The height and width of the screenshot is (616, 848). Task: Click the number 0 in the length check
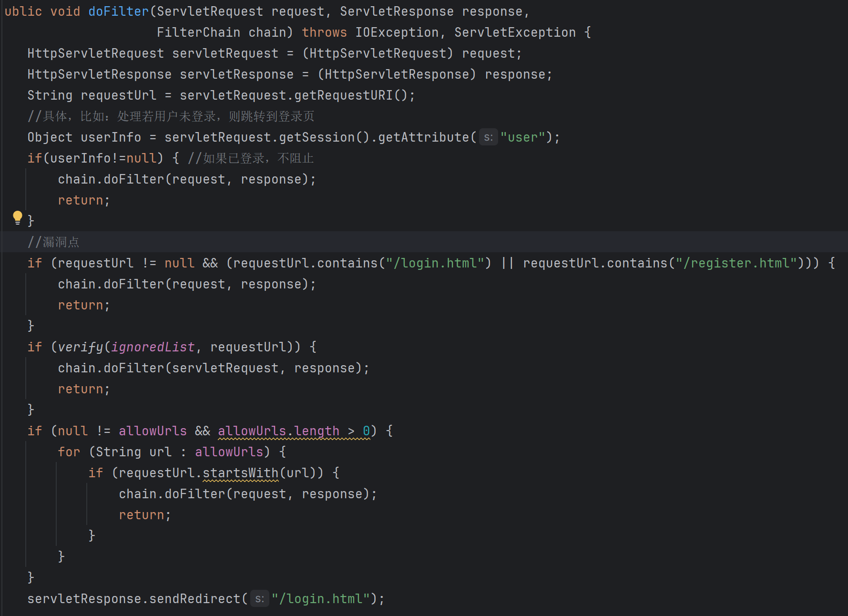tap(367, 431)
